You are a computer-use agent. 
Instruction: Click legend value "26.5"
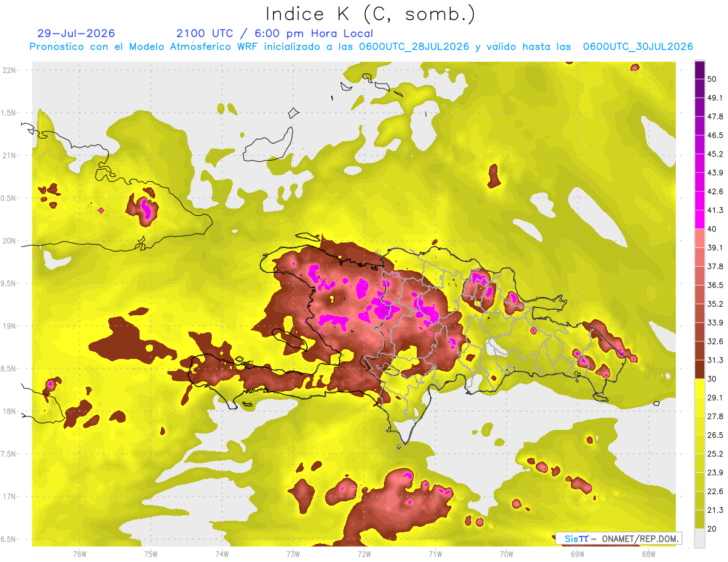[715, 435]
